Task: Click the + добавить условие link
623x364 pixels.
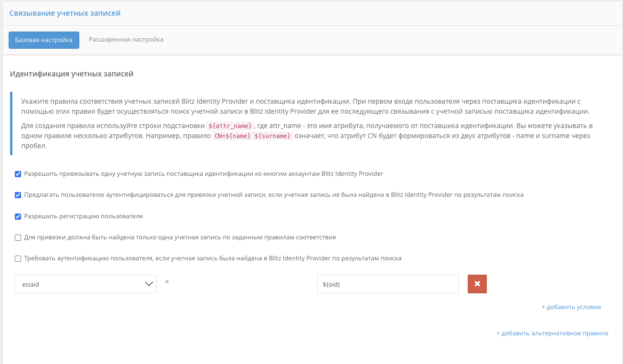Action: 571,307
